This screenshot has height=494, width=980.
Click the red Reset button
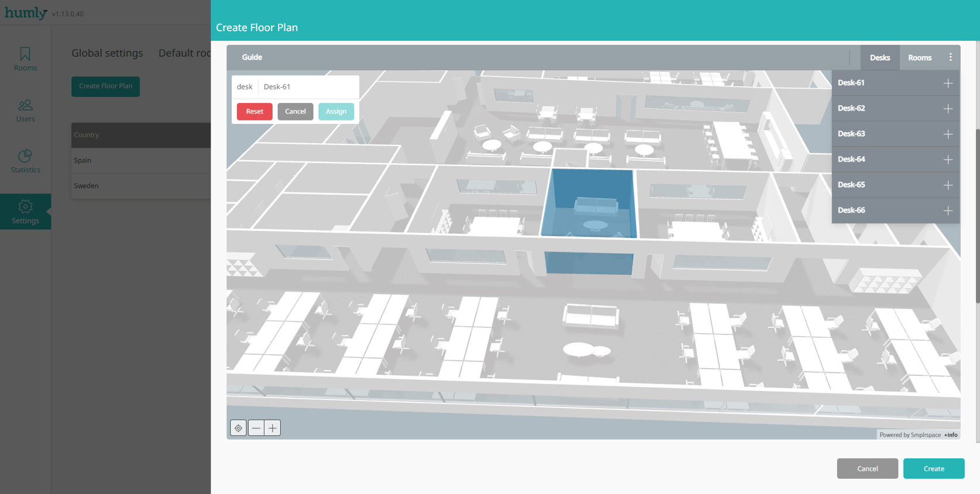pos(255,111)
